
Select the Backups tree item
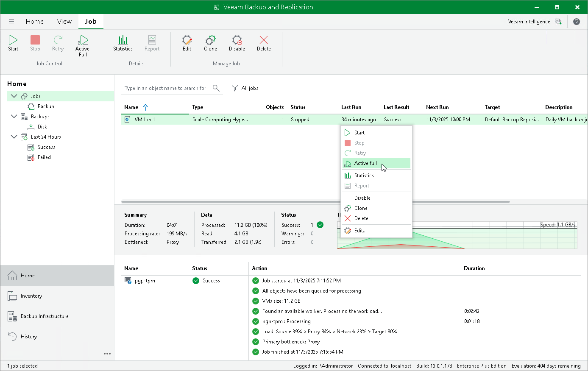[40, 117]
